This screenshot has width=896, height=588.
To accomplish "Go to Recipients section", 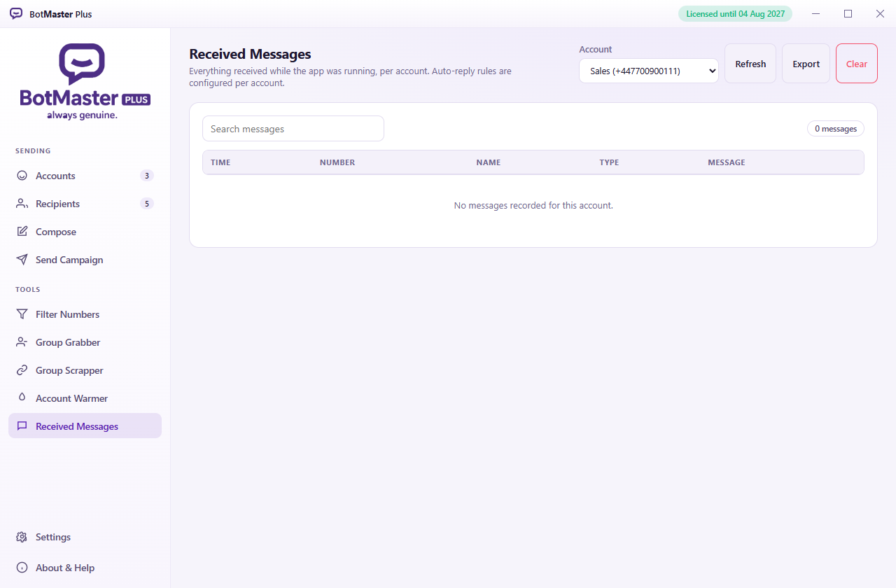I will point(85,204).
